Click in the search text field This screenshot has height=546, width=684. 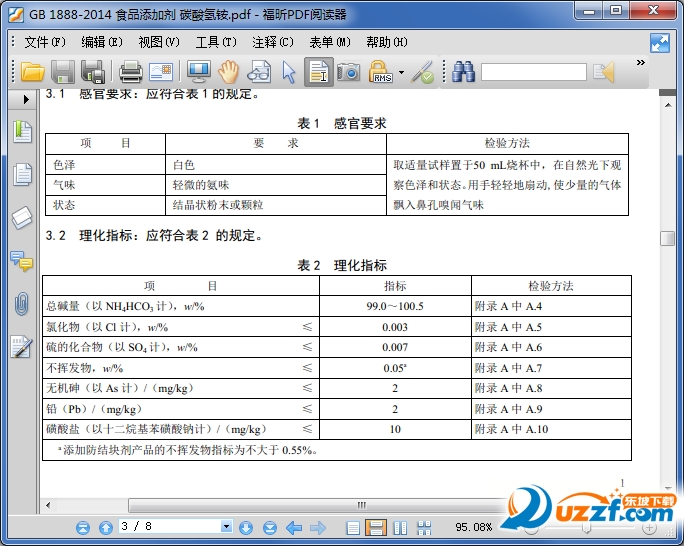534,72
